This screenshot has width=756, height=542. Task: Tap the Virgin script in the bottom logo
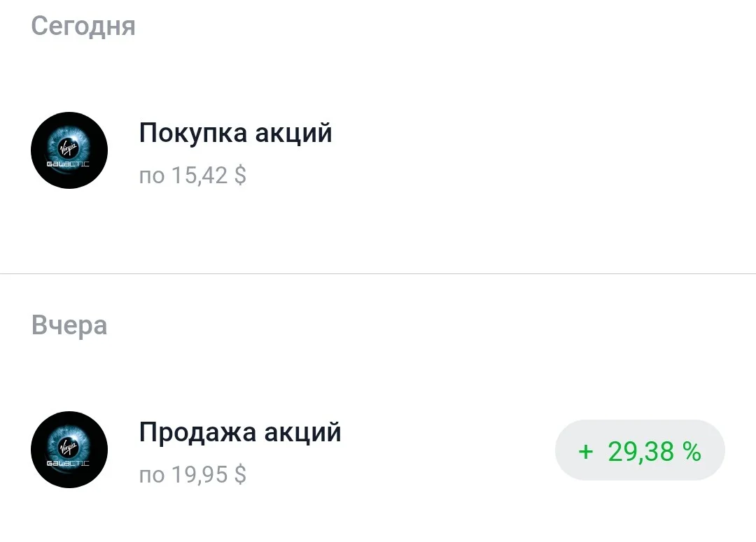point(67,447)
